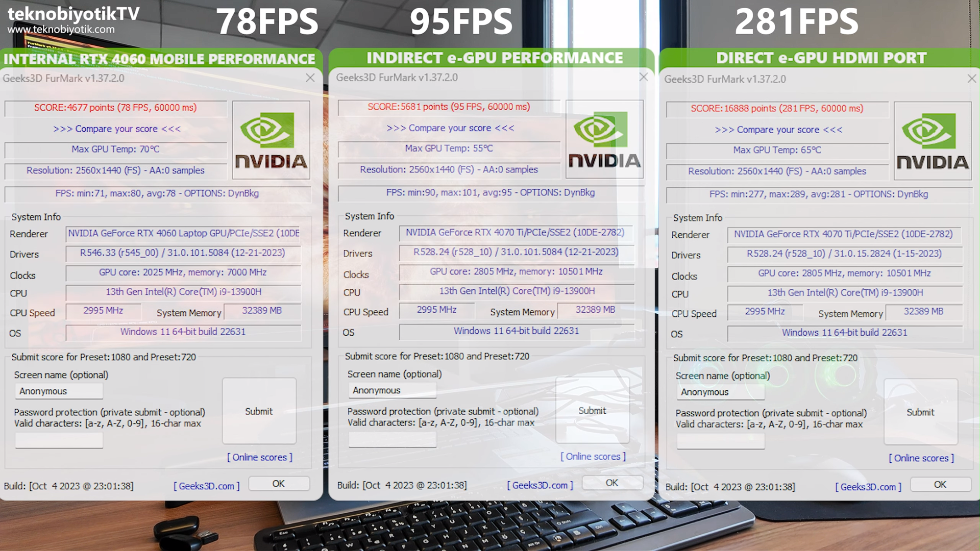
Task: Open Geeks3D.com link in the Internal RTX 4060 window
Action: 206,486
